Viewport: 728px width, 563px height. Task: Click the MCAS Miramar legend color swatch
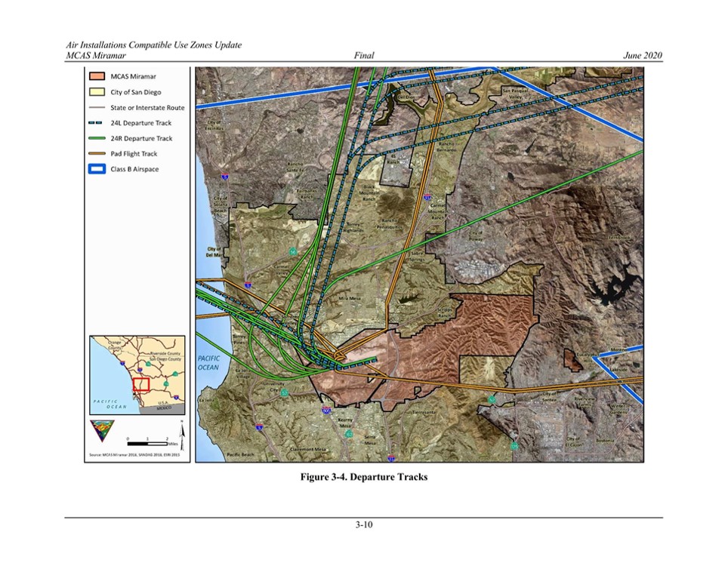coord(97,76)
